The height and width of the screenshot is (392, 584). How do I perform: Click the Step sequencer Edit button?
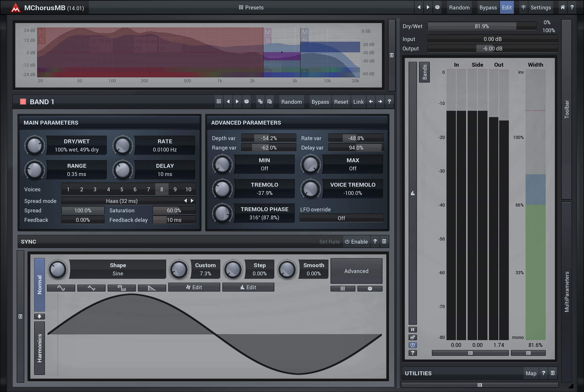point(248,287)
